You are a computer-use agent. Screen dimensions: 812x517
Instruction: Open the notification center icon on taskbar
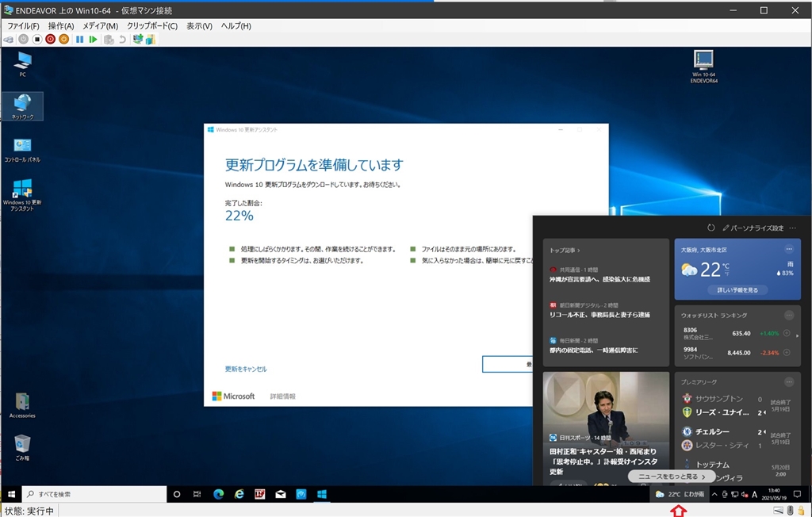pos(798,494)
